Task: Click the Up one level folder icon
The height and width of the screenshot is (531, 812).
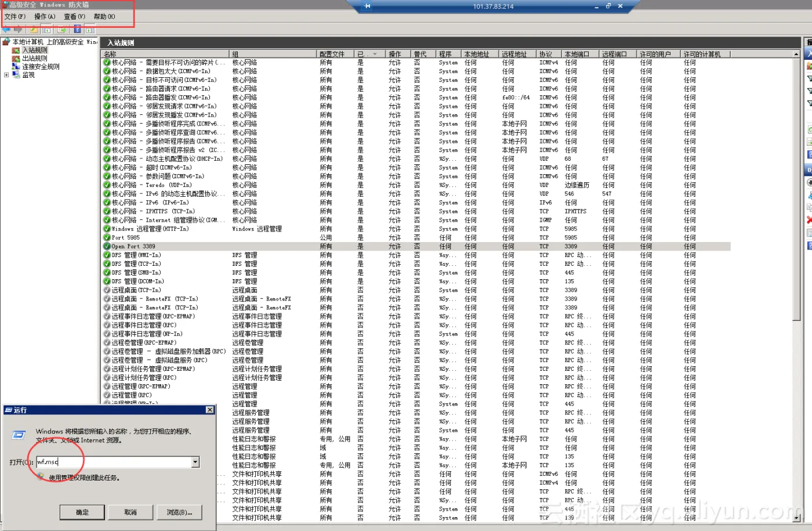Action: pos(34,30)
